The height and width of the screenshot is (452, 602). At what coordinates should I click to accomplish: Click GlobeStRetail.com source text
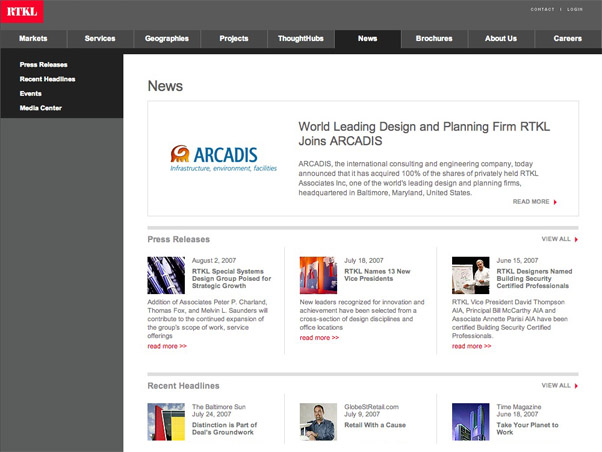(x=371, y=407)
